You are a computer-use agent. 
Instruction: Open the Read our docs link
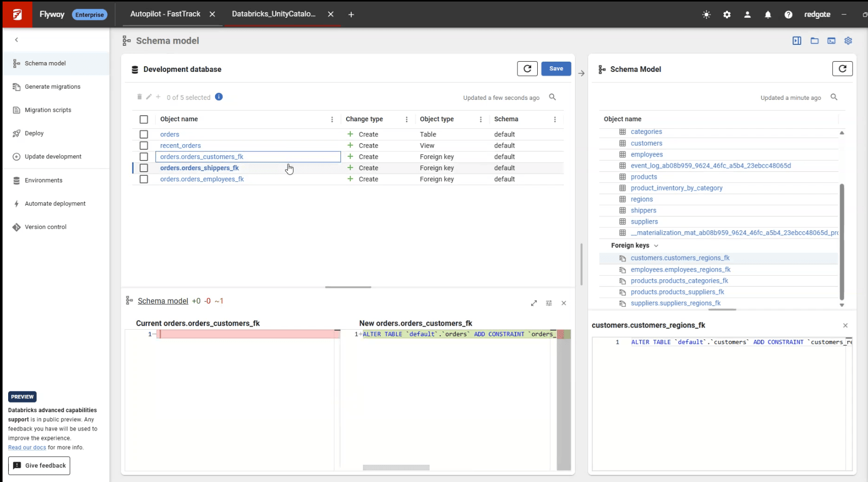[27, 447]
